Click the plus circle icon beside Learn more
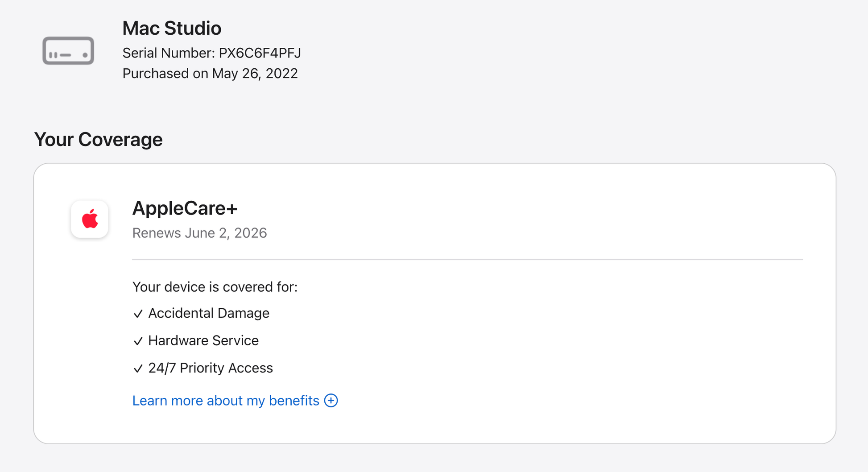This screenshot has height=472, width=868. pyautogui.click(x=331, y=401)
